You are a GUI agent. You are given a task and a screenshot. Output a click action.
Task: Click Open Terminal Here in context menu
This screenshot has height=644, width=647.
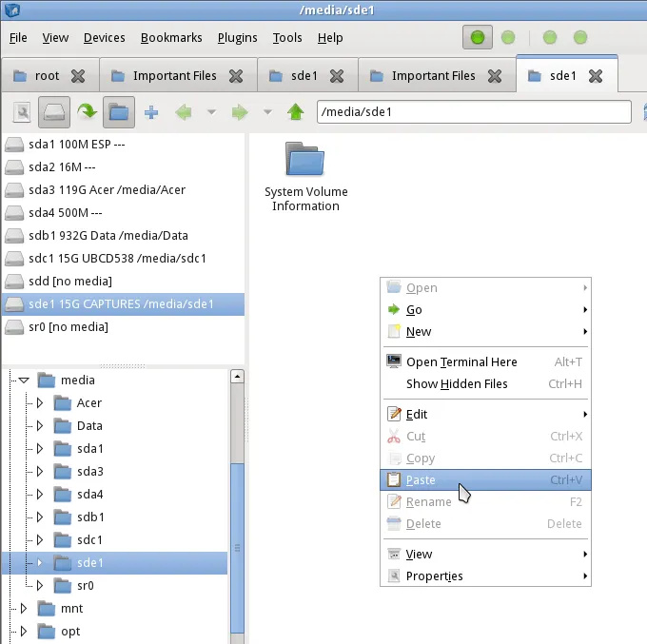(461, 361)
